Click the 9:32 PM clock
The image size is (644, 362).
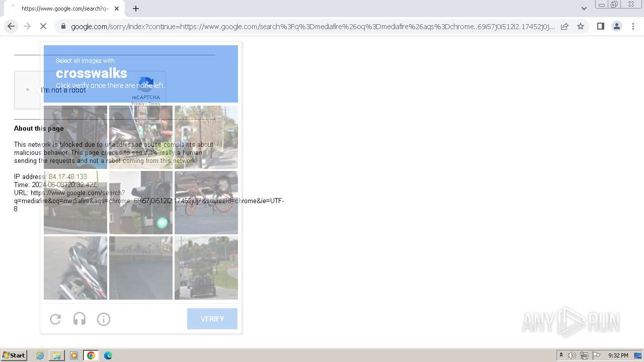coord(618,355)
